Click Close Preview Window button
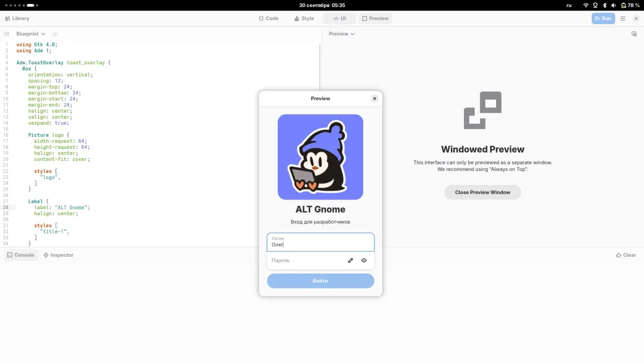Screen dimensions: 644x362 coord(482,192)
